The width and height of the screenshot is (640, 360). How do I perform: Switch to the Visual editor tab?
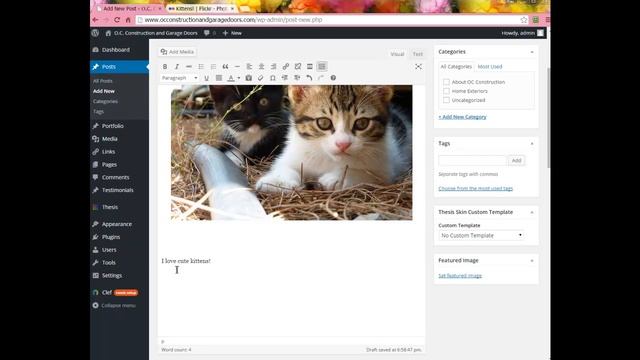pyautogui.click(x=397, y=54)
